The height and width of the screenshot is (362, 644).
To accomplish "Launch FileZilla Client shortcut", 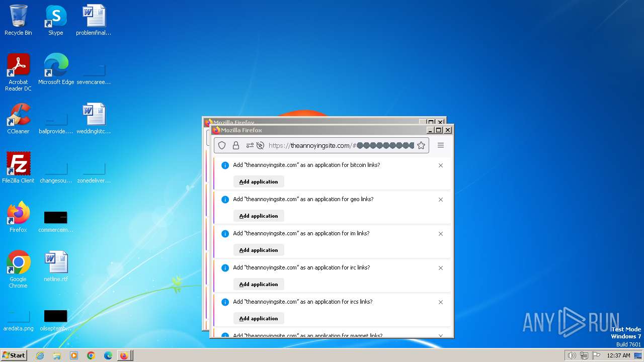I will (x=18, y=167).
